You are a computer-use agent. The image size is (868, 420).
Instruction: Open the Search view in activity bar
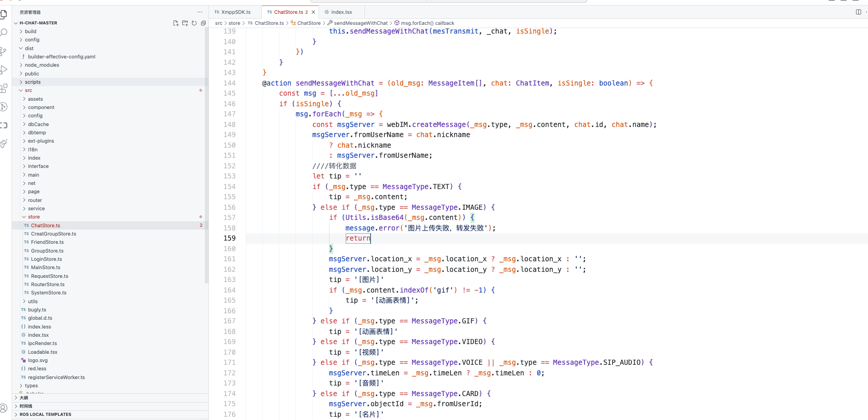[x=4, y=33]
